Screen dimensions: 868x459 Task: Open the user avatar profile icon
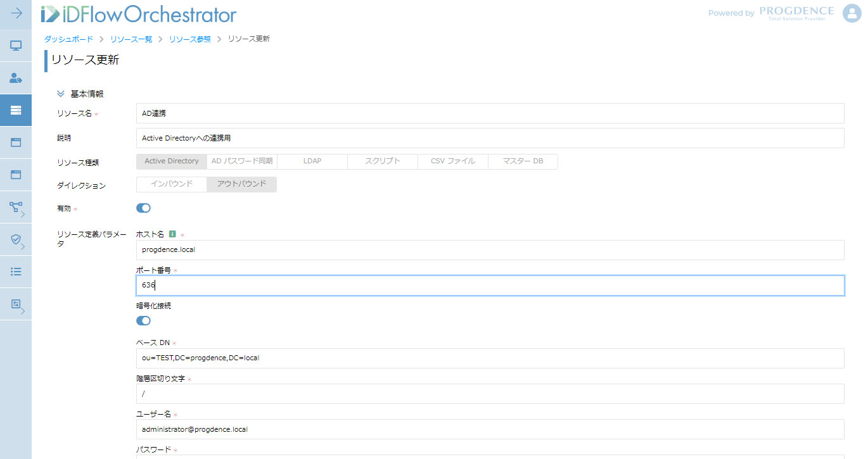point(852,13)
